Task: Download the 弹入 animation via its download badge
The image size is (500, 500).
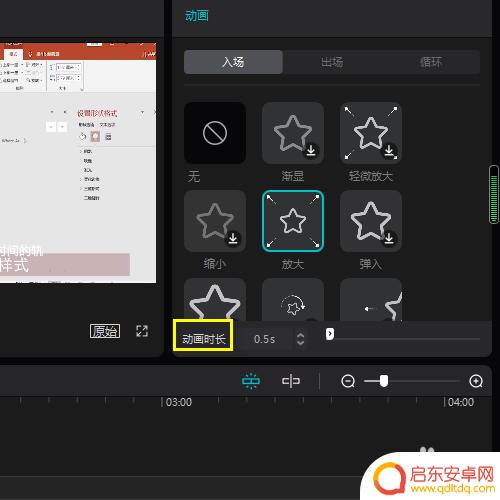Action: pyautogui.click(x=389, y=238)
